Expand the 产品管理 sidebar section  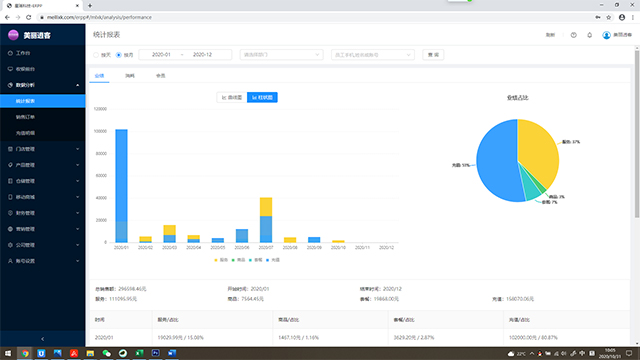pos(42,165)
